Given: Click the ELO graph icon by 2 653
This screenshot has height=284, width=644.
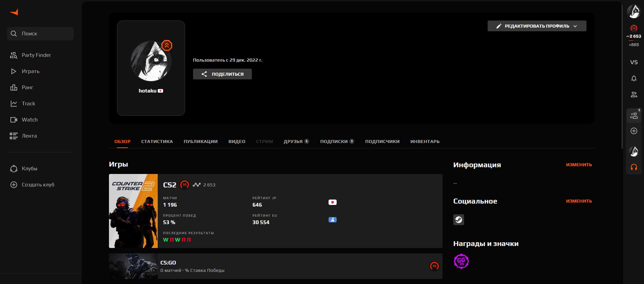Looking at the screenshot, I should click(x=197, y=185).
